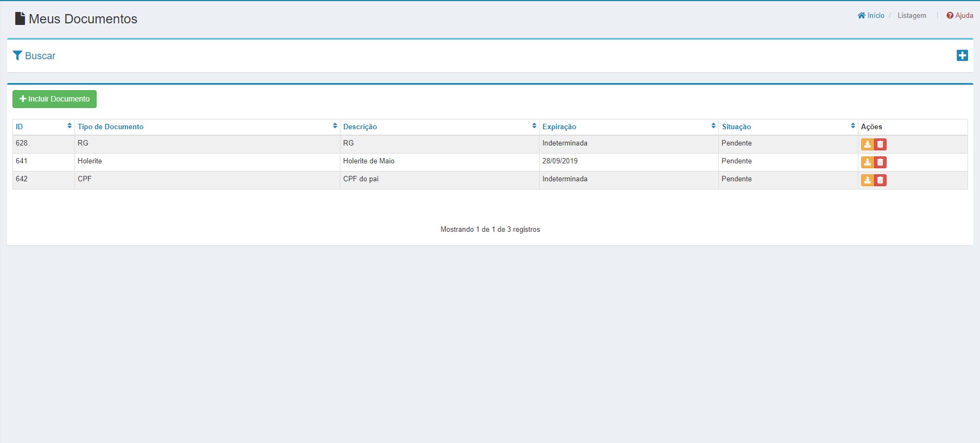The height and width of the screenshot is (443, 980).
Task: Sort table by ID column
Action: 43,126
